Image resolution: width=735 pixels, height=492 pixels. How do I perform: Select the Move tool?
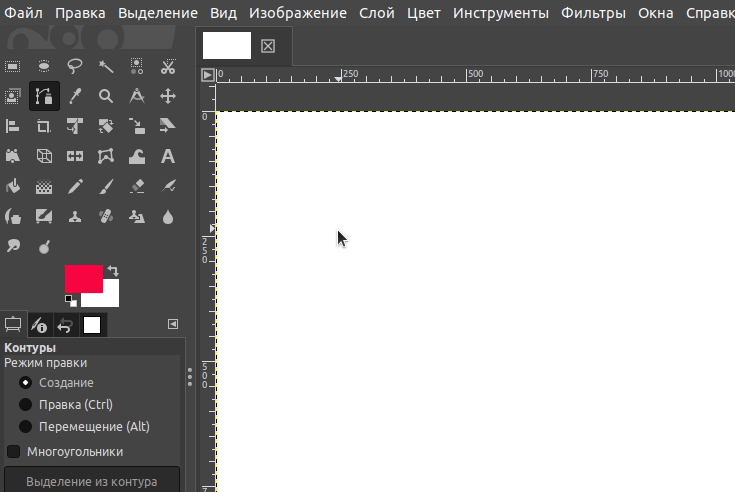point(168,97)
